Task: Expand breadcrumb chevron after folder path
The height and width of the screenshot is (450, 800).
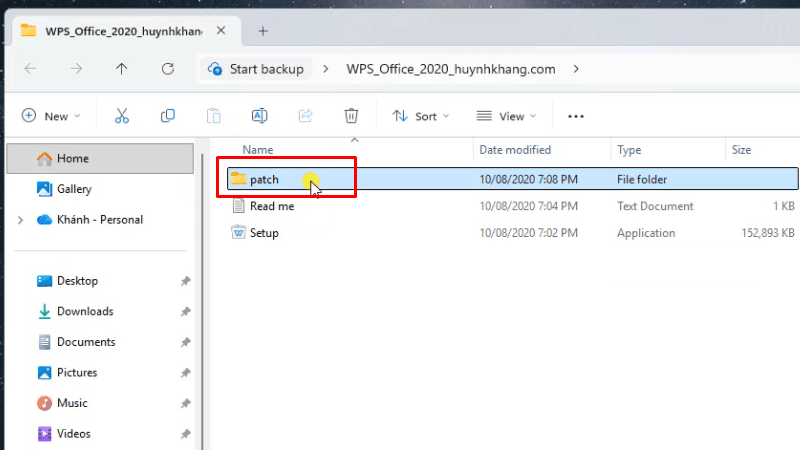Action: pyautogui.click(x=576, y=69)
